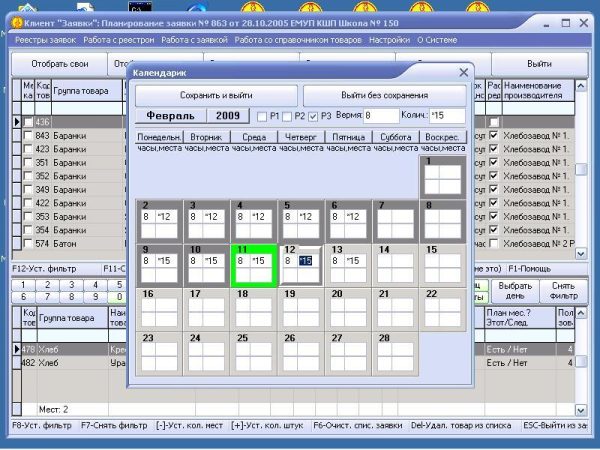Click the Время input field
This screenshot has width=600, height=450.
point(381,116)
